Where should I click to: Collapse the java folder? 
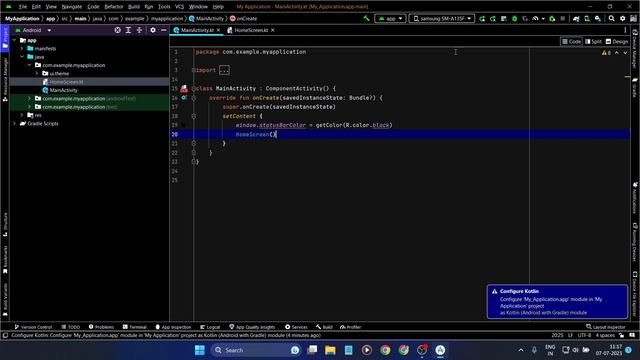click(x=22, y=57)
